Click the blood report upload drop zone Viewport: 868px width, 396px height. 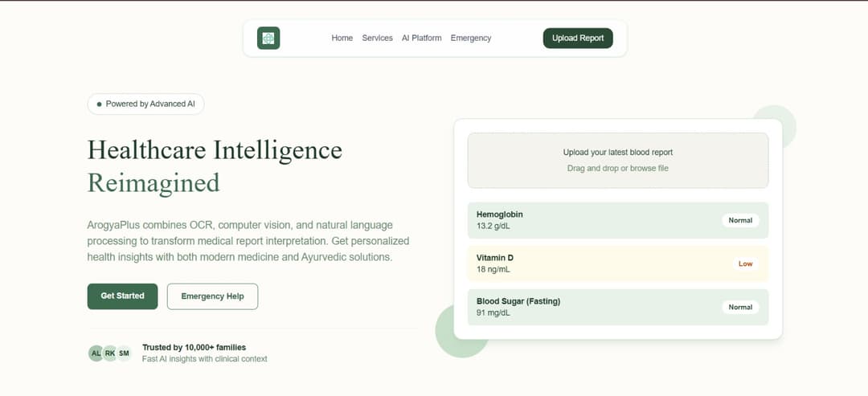coord(617,160)
